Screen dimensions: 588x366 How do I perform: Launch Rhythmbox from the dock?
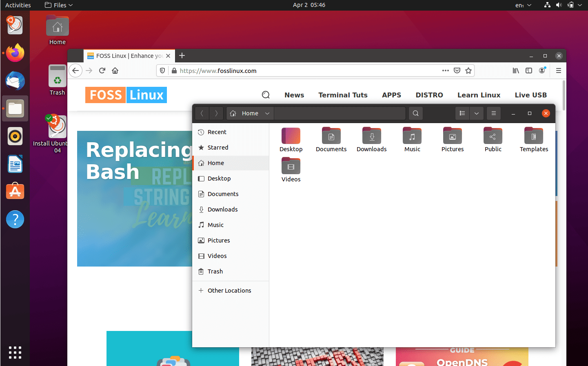click(15, 136)
